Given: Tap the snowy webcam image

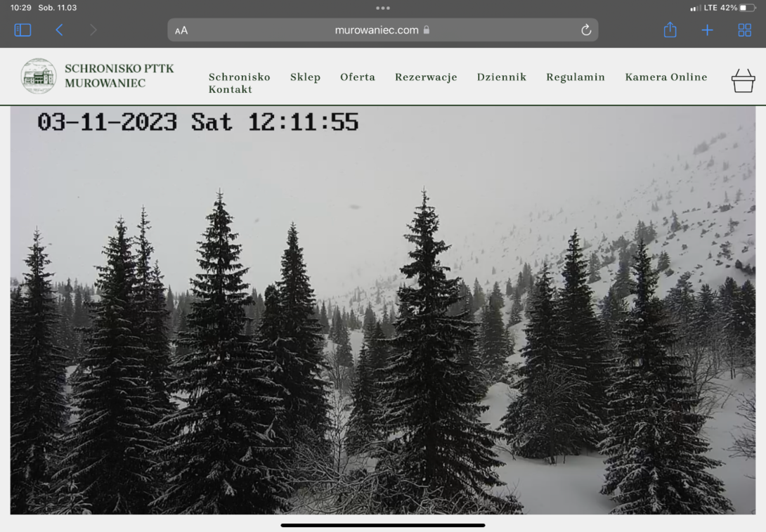Looking at the screenshot, I should tap(382, 310).
